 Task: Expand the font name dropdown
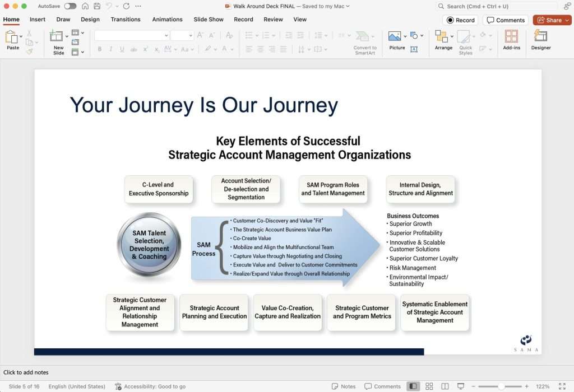[166, 36]
